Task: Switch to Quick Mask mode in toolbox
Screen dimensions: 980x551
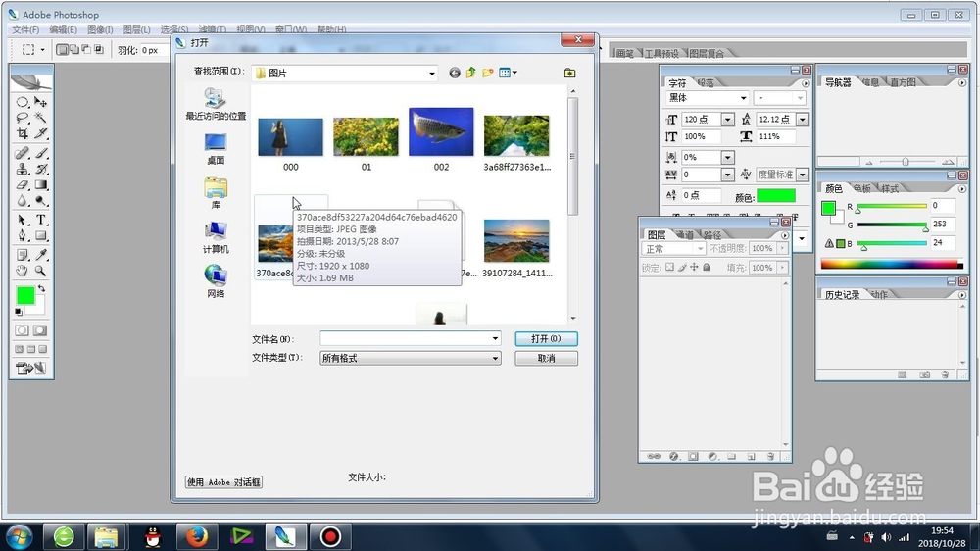Action: 40,330
